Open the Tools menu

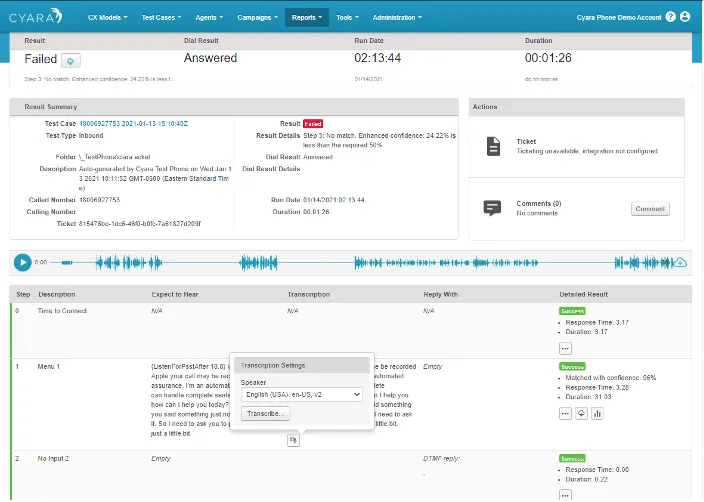[x=347, y=18]
